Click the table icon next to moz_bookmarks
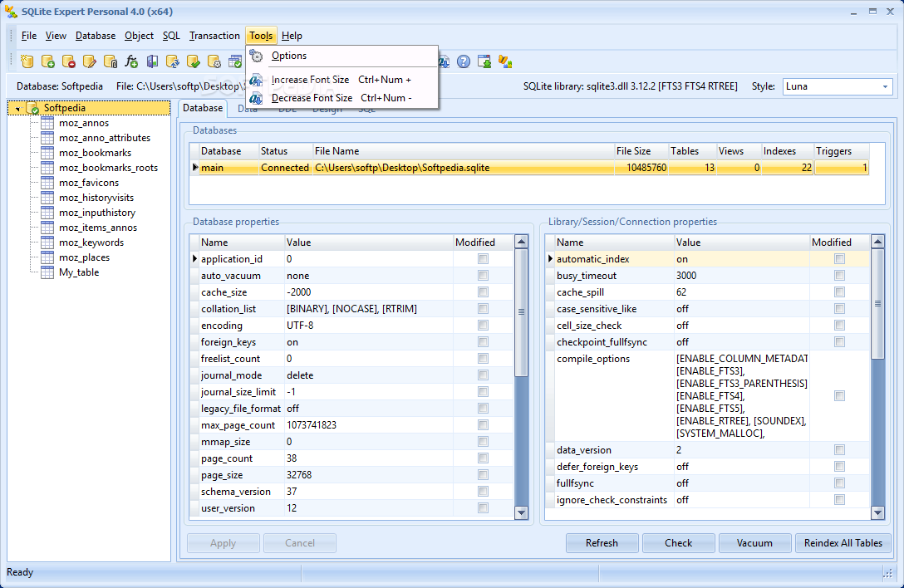The image size is (904, 588). [x=47, y=153]
